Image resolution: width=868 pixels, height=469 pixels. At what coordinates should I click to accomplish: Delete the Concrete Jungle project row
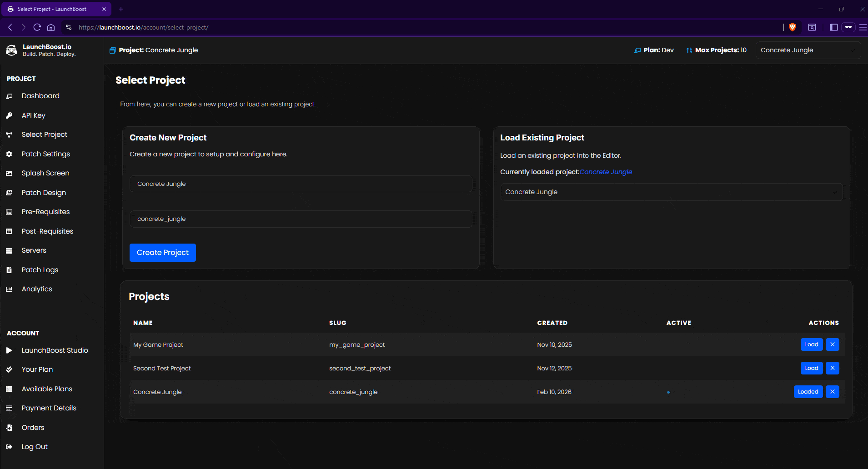pos(833,392)
